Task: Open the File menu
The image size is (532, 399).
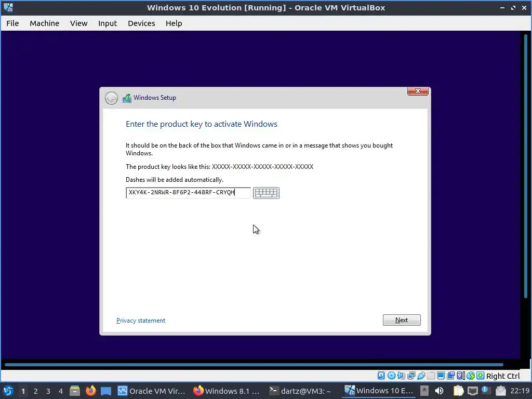Action: tap(12, 23)
